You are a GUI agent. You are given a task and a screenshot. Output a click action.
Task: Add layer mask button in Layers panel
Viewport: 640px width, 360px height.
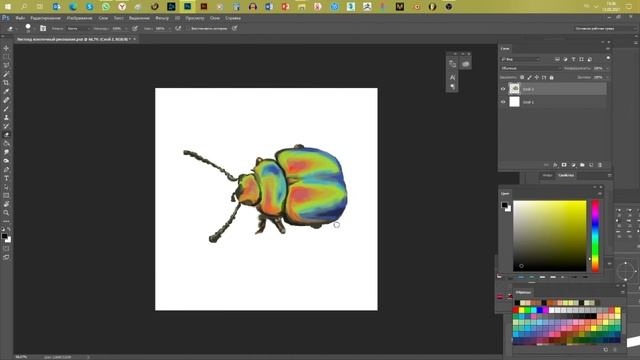tap(564, 165)
